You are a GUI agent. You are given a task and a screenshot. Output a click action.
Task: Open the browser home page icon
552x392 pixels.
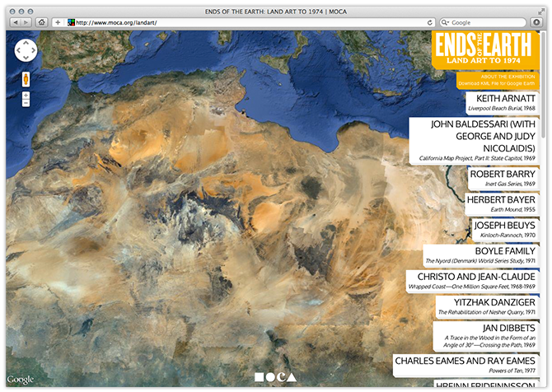pos(42,22)
